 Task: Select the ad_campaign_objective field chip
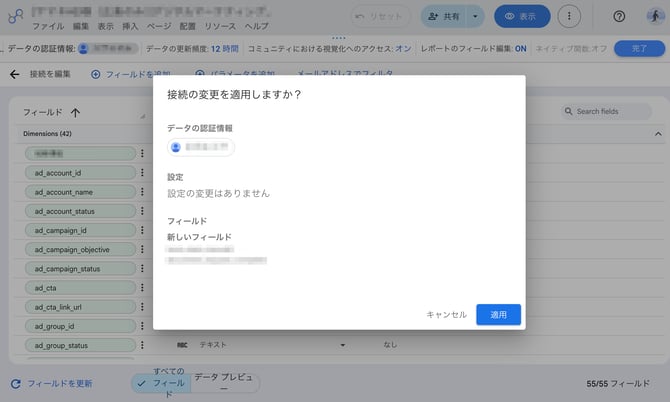coord(80,249)
